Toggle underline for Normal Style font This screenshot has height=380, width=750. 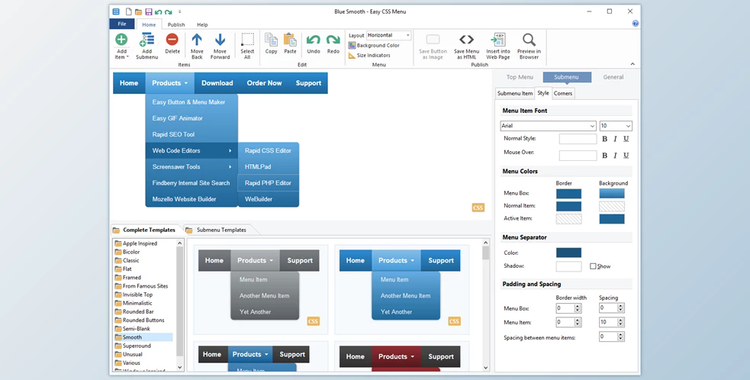(626, 139)
